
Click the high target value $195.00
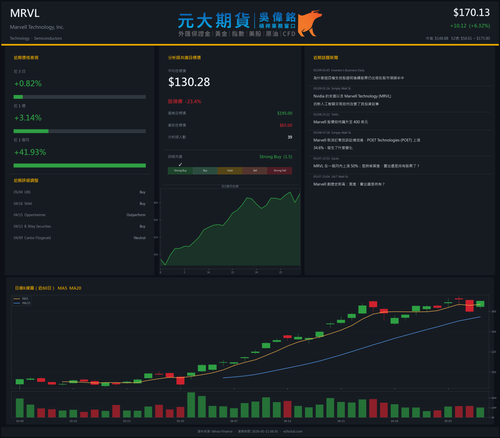point(285,113)
